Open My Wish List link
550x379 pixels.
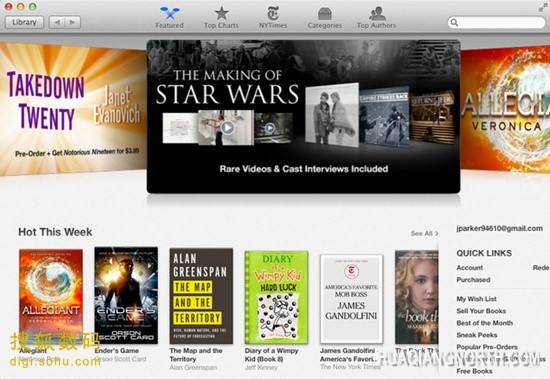pyautogui.click(x=476, y=299)
